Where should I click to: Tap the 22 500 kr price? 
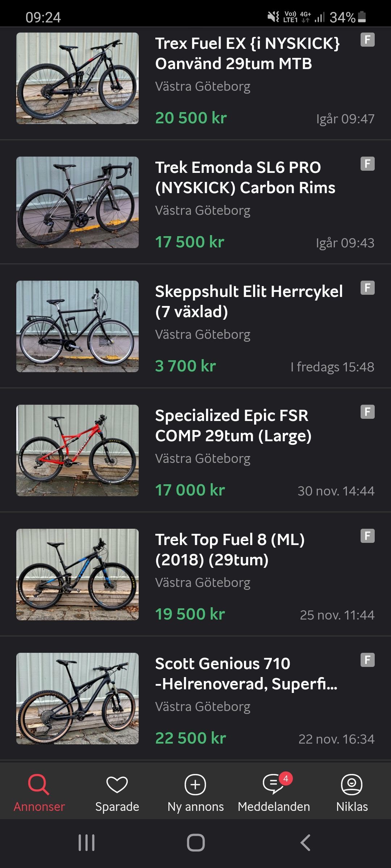[x=191, y=738]
